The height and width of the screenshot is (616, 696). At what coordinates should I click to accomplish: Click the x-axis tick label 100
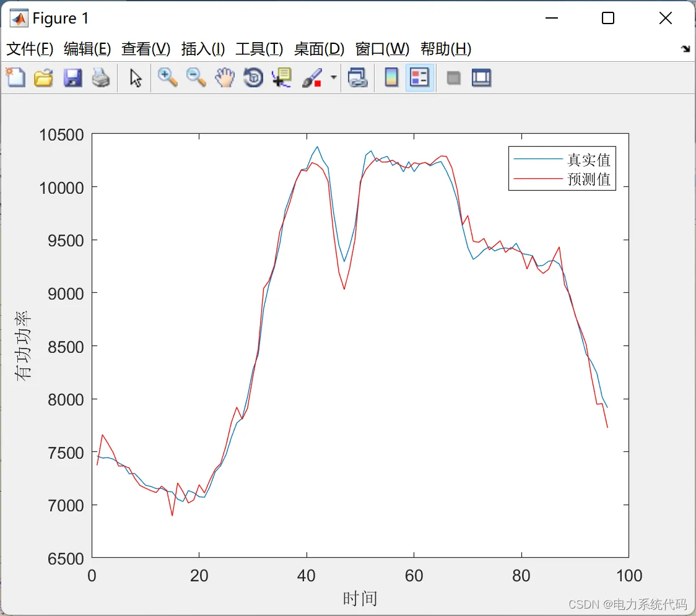[629, 576]
